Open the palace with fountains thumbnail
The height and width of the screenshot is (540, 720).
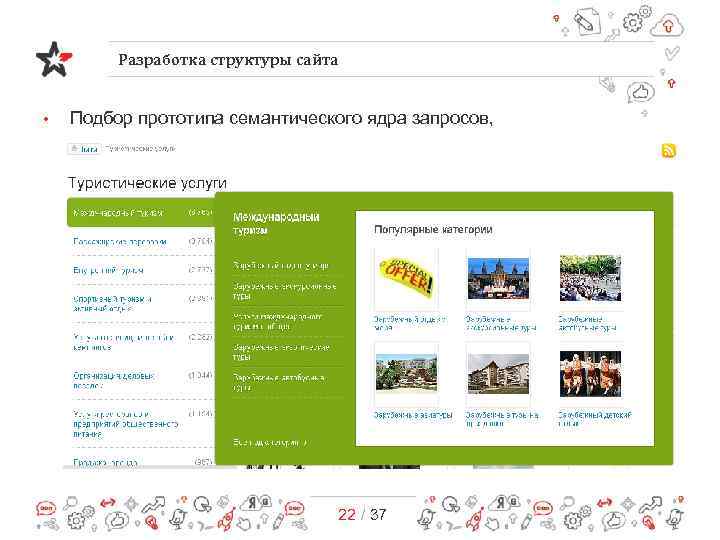[498, 279]
